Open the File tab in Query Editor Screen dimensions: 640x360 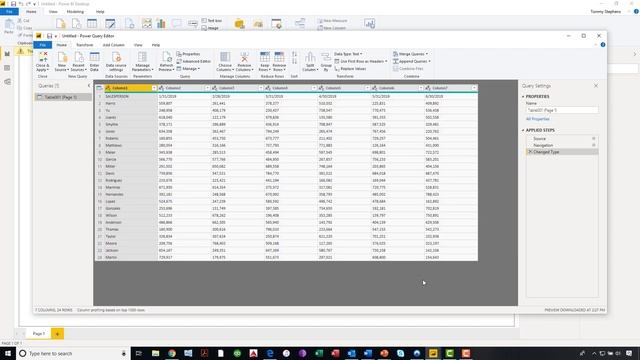coord(42,45)
